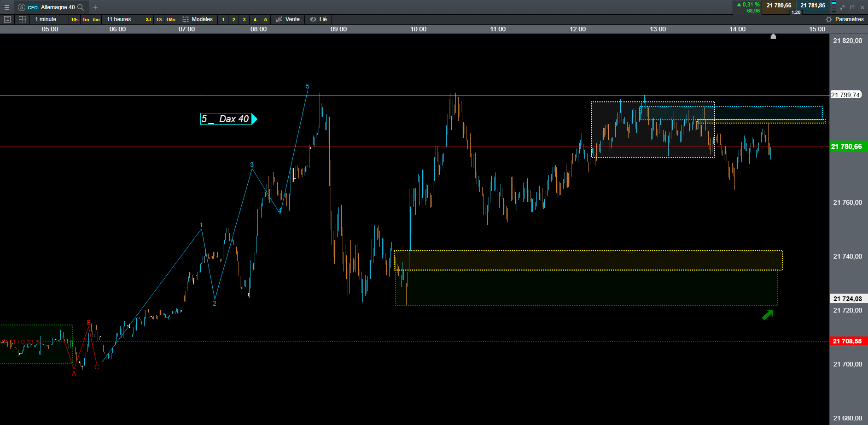Screen dimensions: 868x425
Task: Open the Vente price style option
Action: pos(288,19)
